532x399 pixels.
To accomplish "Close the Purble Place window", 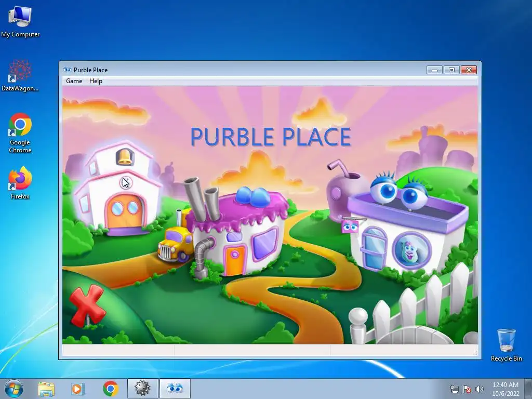I will click(x=469, y=70).
